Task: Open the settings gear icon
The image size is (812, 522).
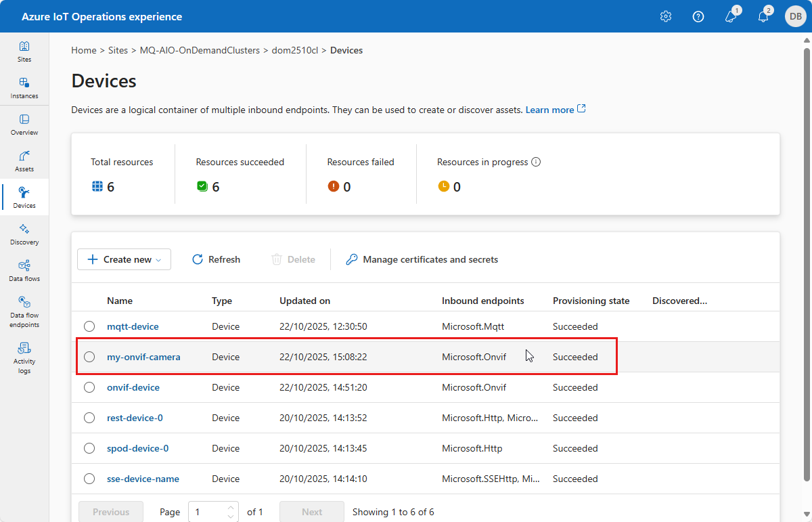Action: [666, 16]
